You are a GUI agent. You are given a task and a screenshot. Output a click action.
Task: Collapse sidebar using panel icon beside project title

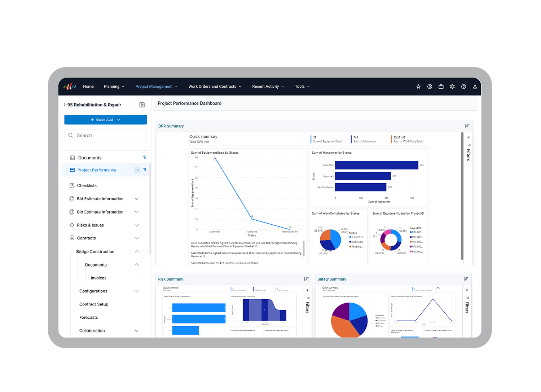[x=142, y=105]
